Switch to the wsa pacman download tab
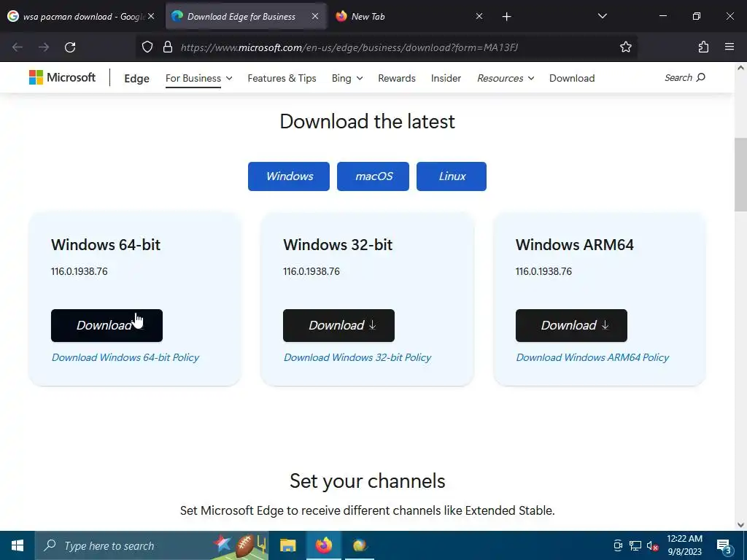The image size is (747, 560). (x=82, y=16)
